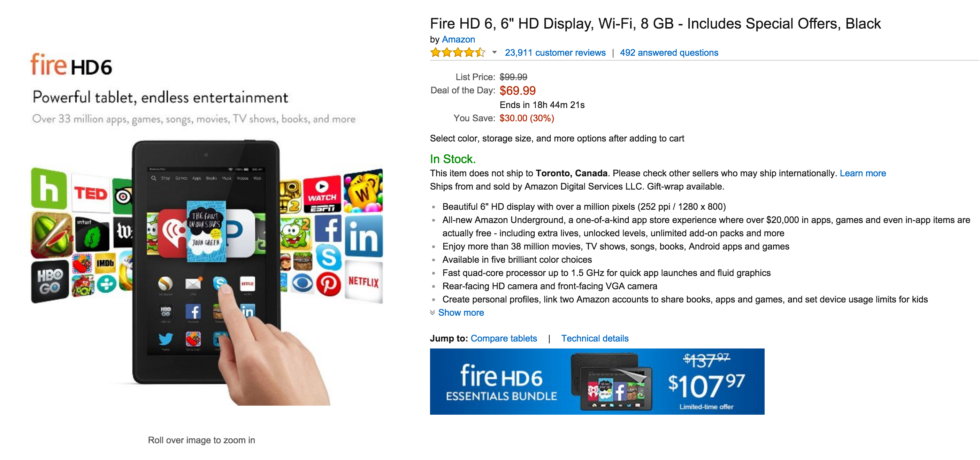Screen dimensions: 980x460
Task: Open the Books tab on the tablet screen
Action: [x=211, y=178]
